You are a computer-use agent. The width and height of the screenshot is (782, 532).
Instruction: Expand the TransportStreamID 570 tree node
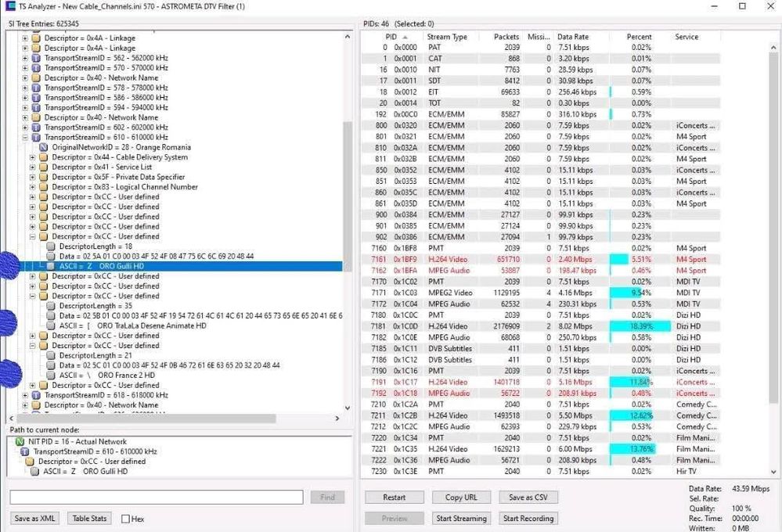(x=25, y=68)
